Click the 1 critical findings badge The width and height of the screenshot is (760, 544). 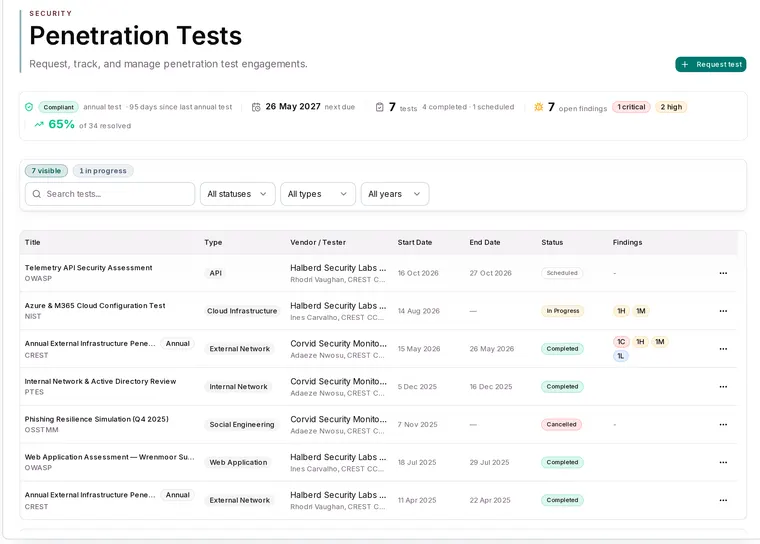click(631, 107)
